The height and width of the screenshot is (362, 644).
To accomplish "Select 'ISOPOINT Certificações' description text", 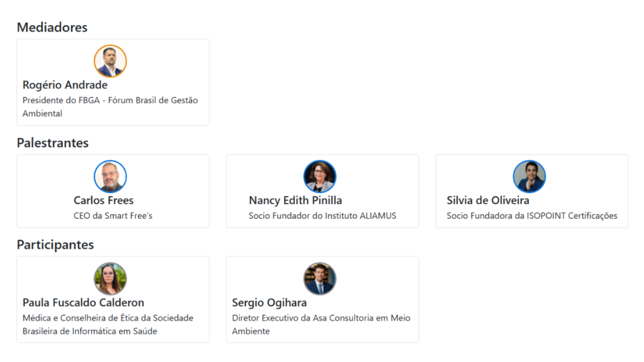I will click(x=572, y=216).
